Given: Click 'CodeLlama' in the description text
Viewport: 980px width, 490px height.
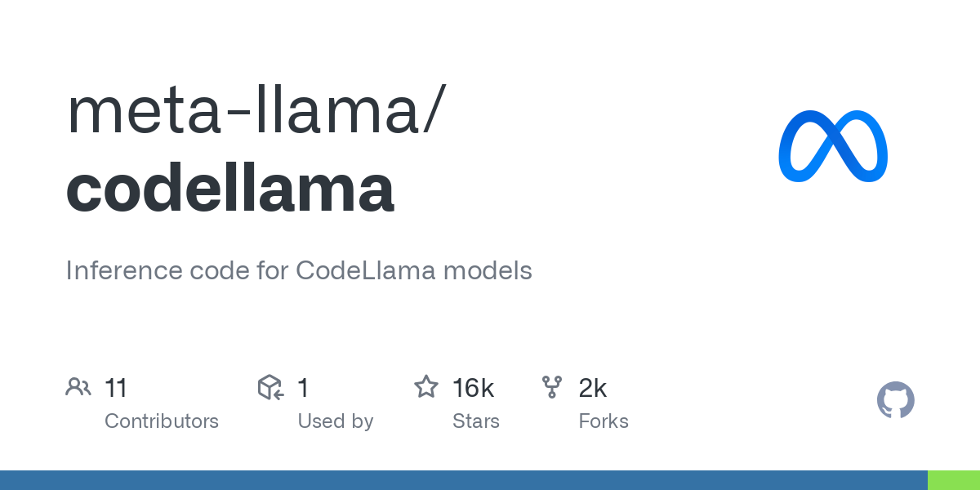Looking at the screenshot, I should [365, 270].
